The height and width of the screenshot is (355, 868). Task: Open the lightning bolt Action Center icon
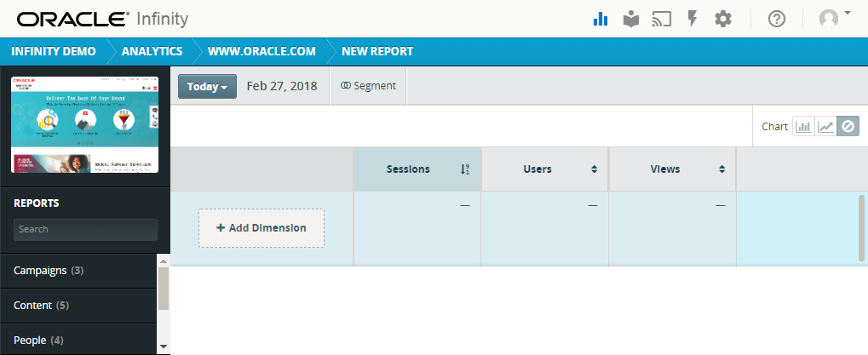coord(692,20)
